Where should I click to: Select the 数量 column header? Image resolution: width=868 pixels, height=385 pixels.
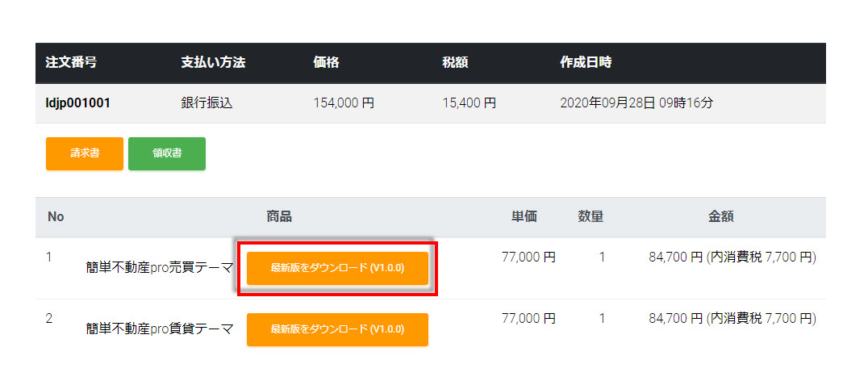(590, 216)
